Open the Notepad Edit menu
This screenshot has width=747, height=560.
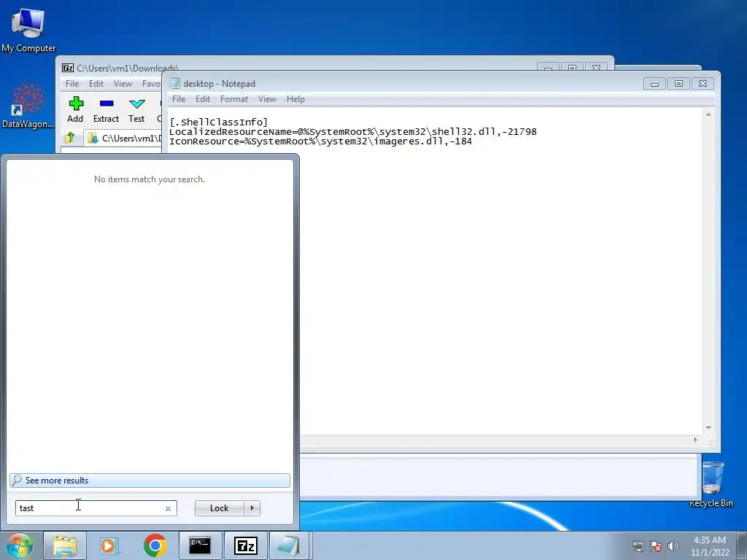point(203,99)
